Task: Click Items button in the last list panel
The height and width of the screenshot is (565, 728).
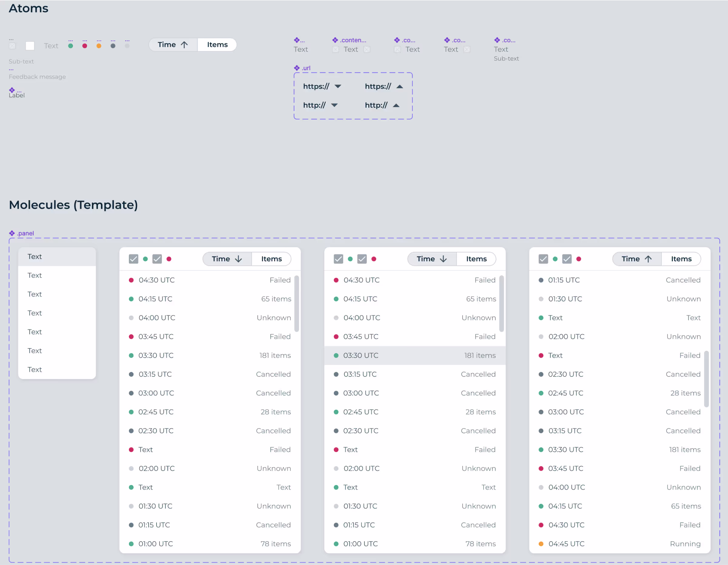Action: point(681,259)
